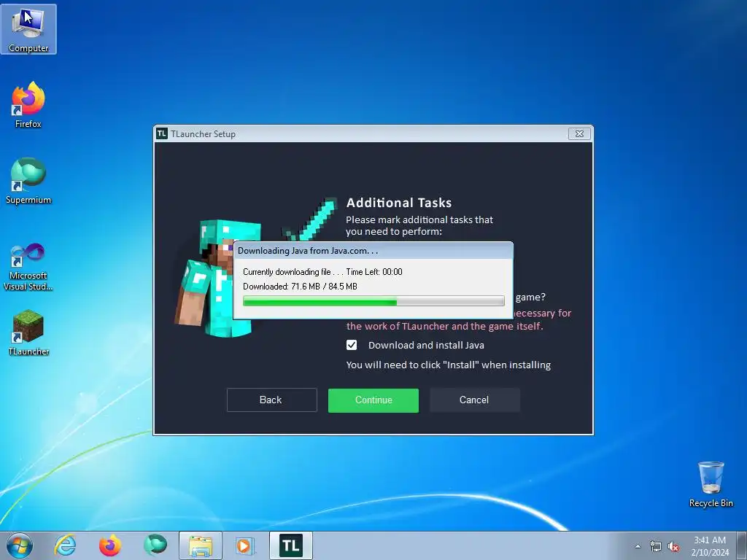Click the Downloading Java from Java.com title
Screen dimensions: 747x560
tap(308, 251)
